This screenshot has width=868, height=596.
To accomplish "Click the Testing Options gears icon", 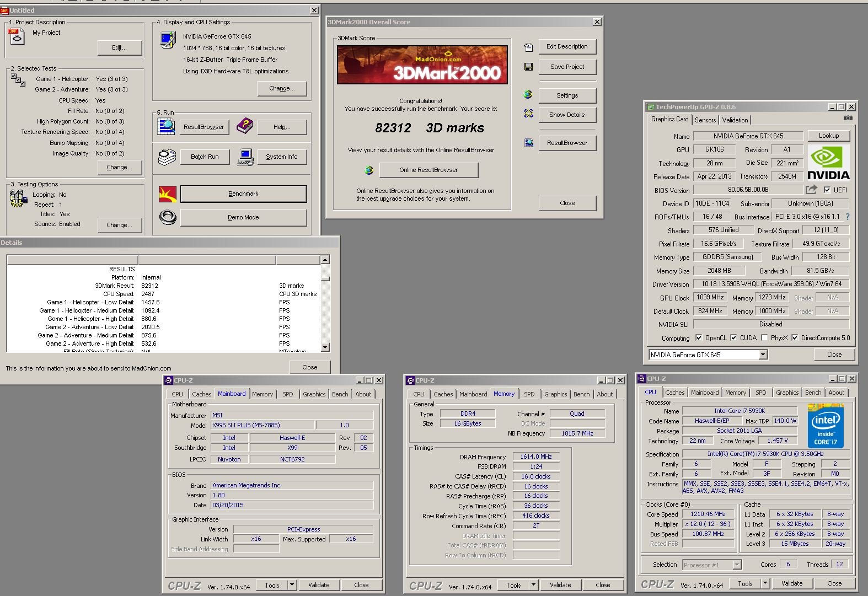I will tap(19, 198).
